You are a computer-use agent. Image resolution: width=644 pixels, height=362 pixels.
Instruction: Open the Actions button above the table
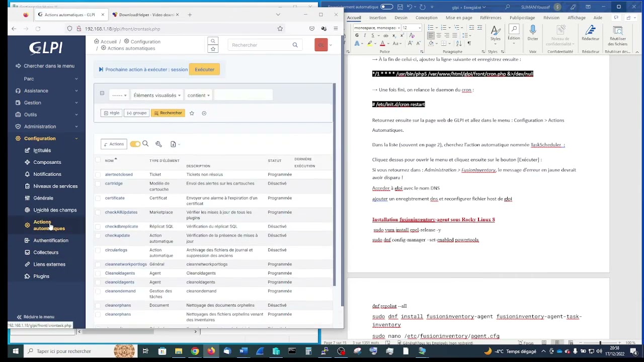pyautogui.click(x=114, y=144)
